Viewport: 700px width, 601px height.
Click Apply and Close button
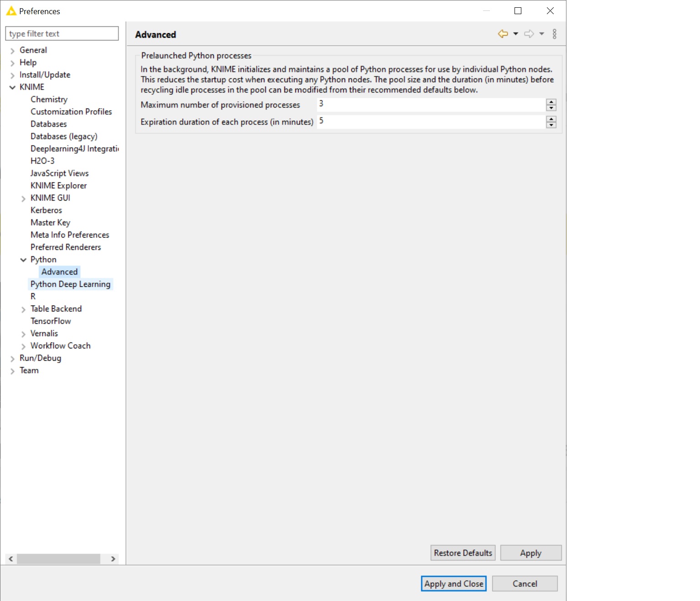[453, 584]
